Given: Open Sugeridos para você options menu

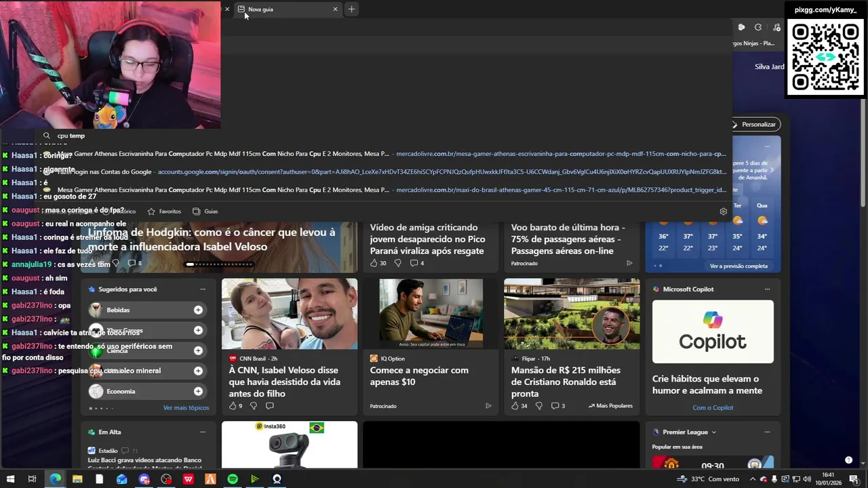Looking at the screenshot, I should [x=202, y=289].
